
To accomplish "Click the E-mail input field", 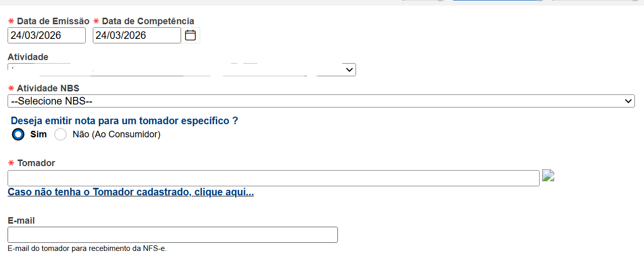I will pos(172,235).
